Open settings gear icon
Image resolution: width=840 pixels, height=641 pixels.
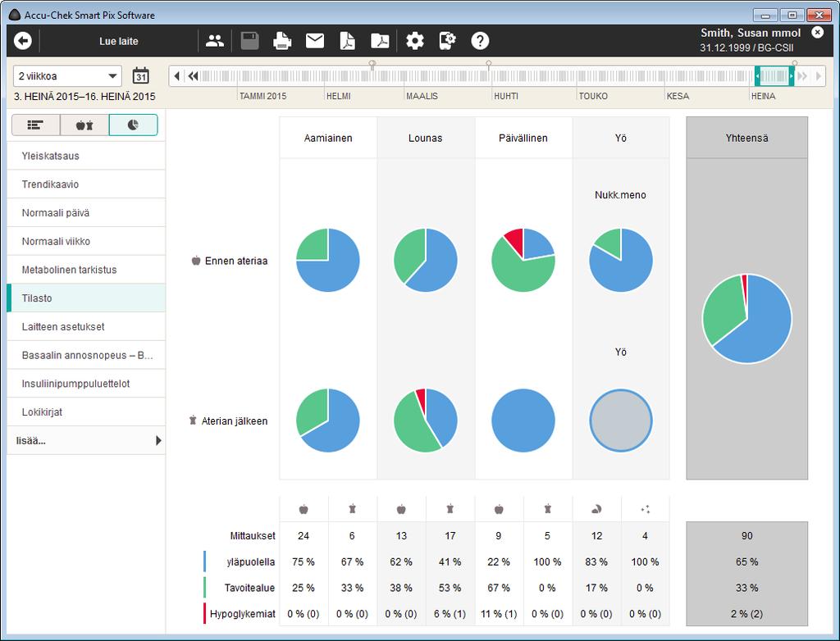(414, 41)
